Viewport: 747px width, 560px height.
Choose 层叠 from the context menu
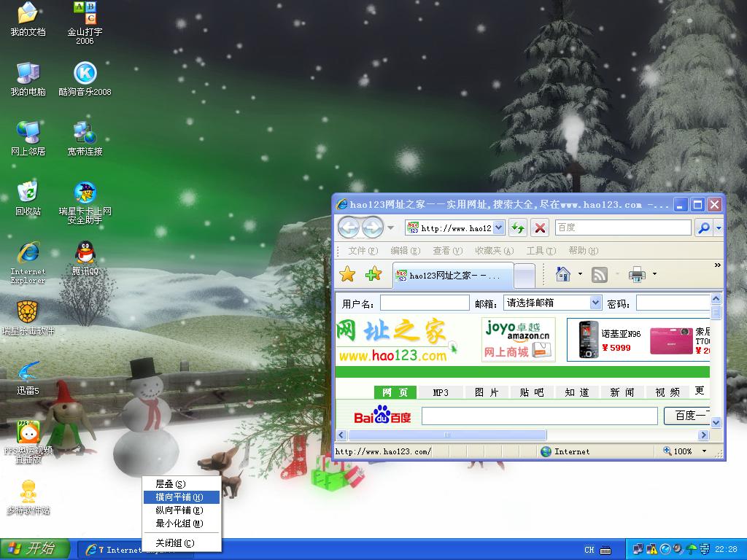click(x=181, y=484)
